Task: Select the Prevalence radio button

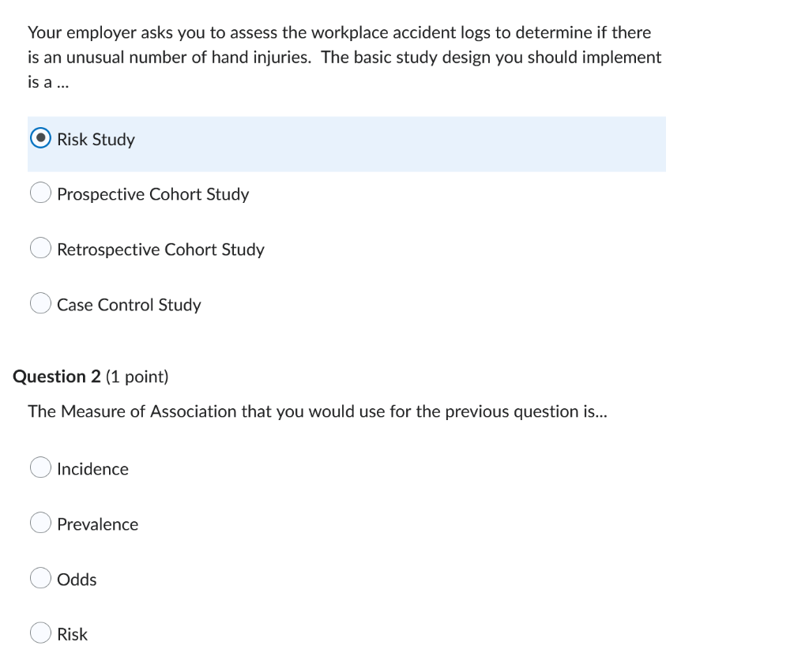Action: click(x=40, y=523)
